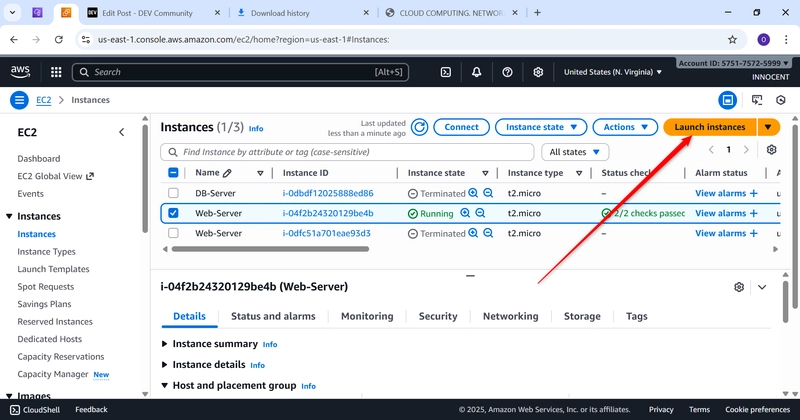This screenshot has width=800, height=420.
Task: Refresh the instances list
Action: point(419,127)
